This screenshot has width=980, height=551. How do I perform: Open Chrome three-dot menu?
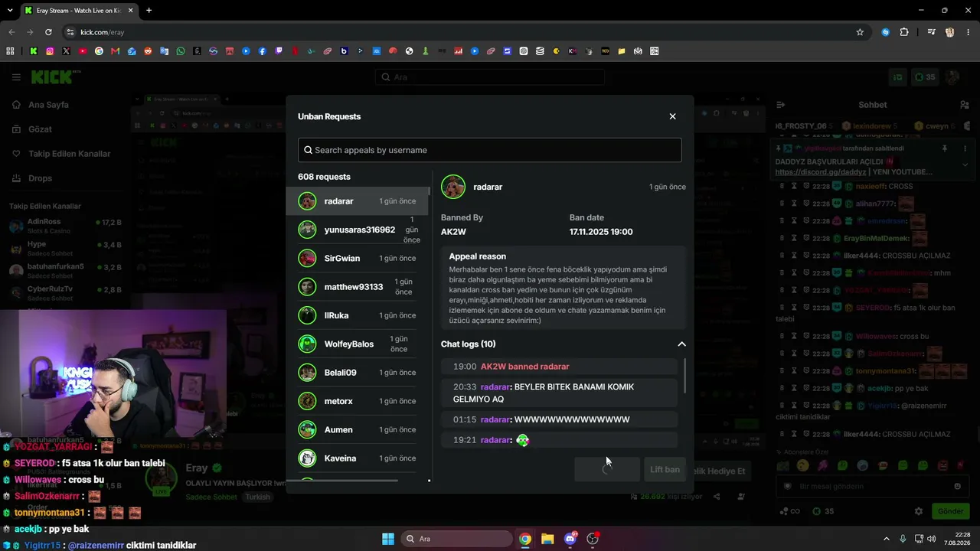[968, 32]
